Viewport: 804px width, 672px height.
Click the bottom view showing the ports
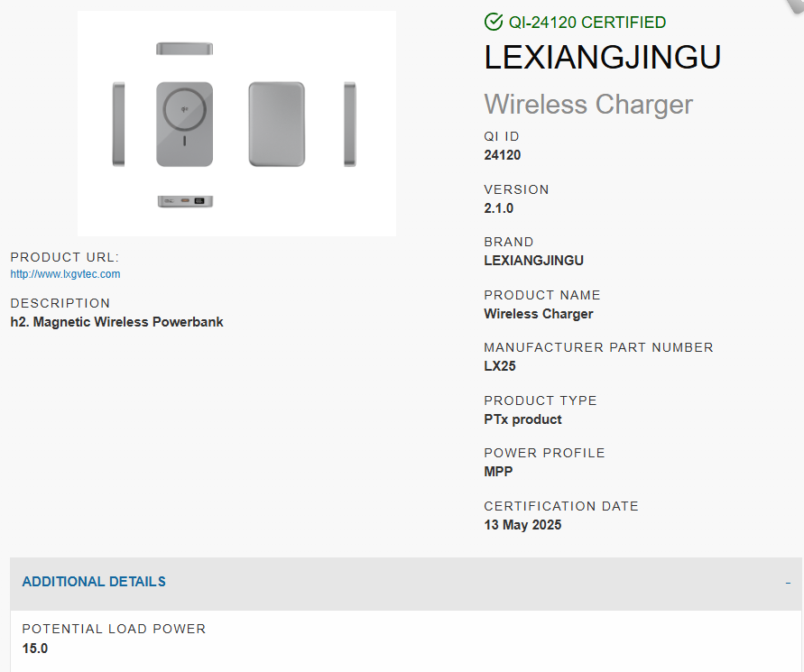point(185,201)
